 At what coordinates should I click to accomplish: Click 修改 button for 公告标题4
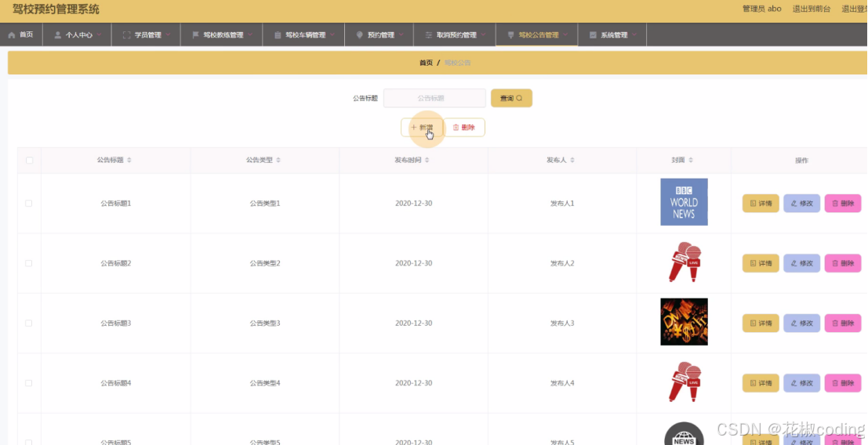pyautogui.click(x=801, y=383)
